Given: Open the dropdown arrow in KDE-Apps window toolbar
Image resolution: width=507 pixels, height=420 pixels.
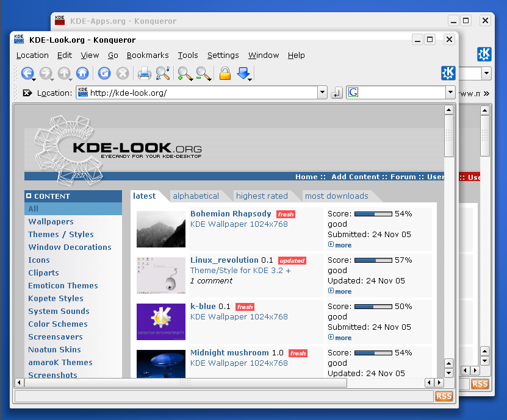Looking at the screenshot, I should (486, 73).
